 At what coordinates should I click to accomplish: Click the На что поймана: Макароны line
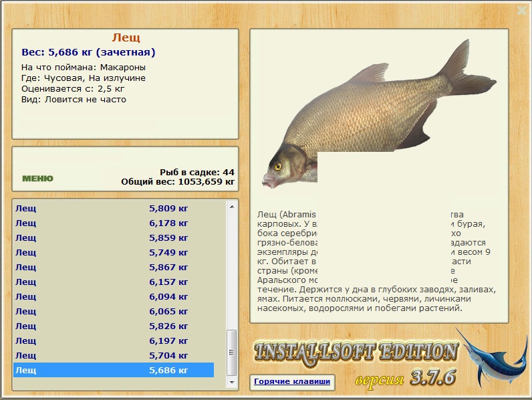(84, 68)
